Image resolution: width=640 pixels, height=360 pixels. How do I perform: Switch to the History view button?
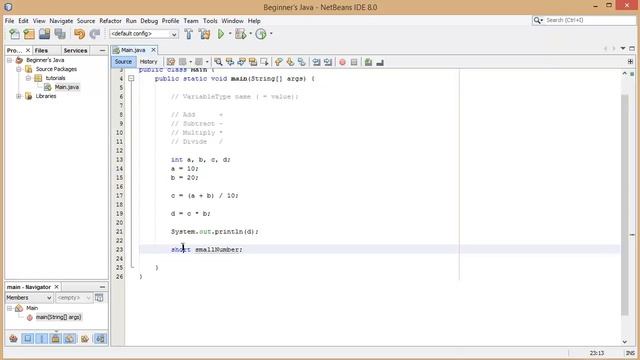click(x=148, y=62)
